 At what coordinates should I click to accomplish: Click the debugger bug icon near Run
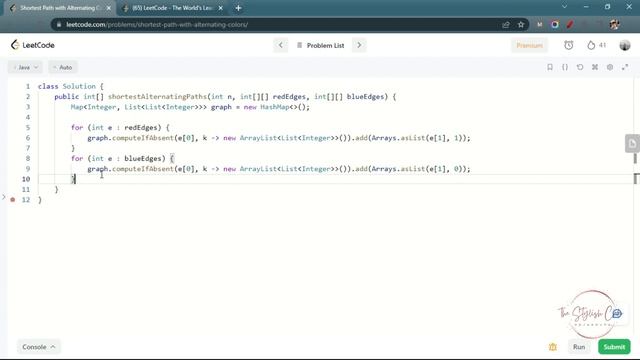553,347
